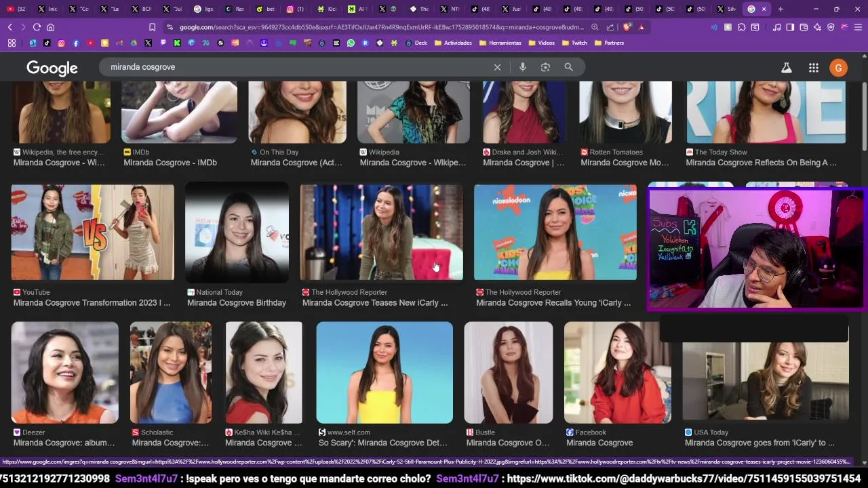Open Leo AI sparkle icon
The width and height of the screenshot is (868, 488).
(x=817, y=27)
